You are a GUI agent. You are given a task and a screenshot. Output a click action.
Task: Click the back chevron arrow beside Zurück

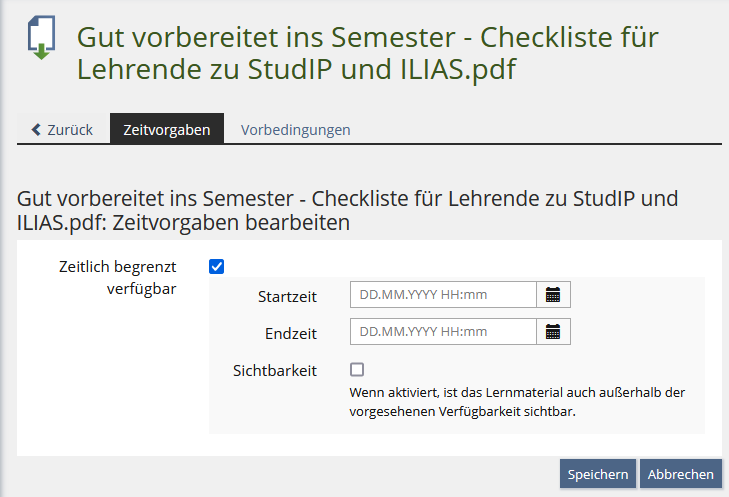pos(37,130)
